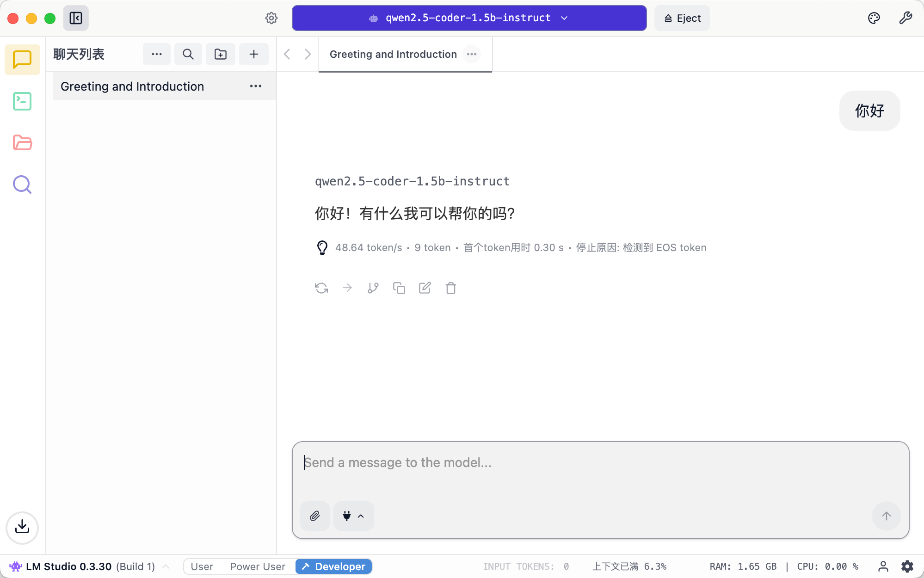The height and width of the screenshot is (578, 924).
Task: Open model settings gear in top bar
Action: pos(271,18)
